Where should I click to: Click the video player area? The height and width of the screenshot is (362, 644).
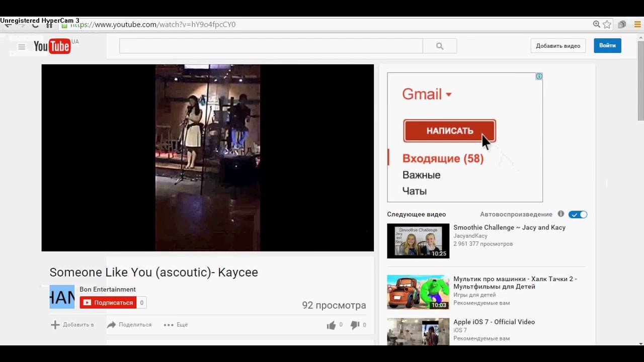click(208, 158)
